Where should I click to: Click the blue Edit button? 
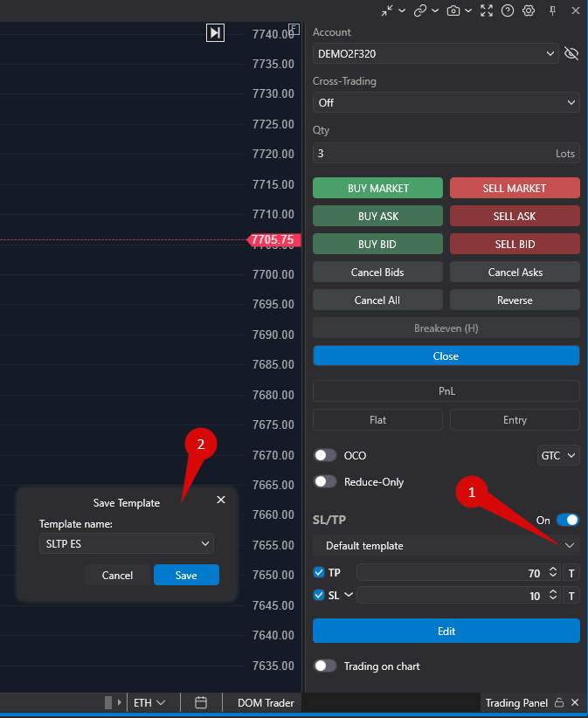coord(446,631)
